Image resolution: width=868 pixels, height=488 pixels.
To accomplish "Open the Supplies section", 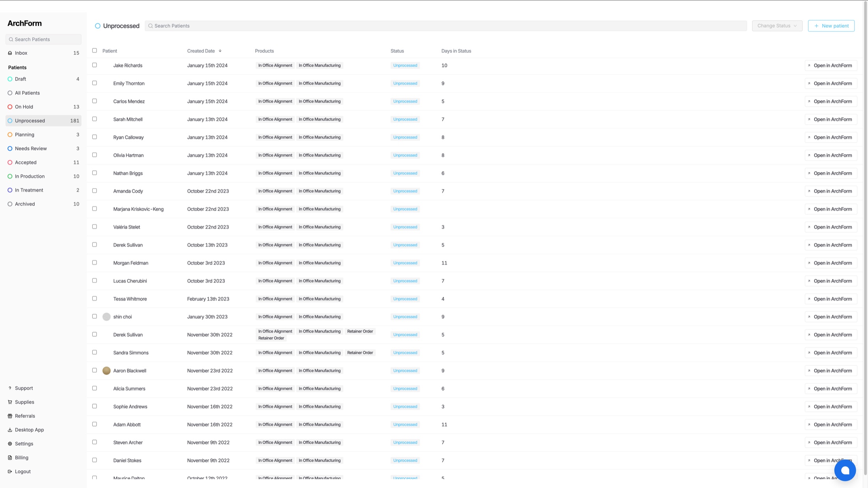I will point(24,402).
